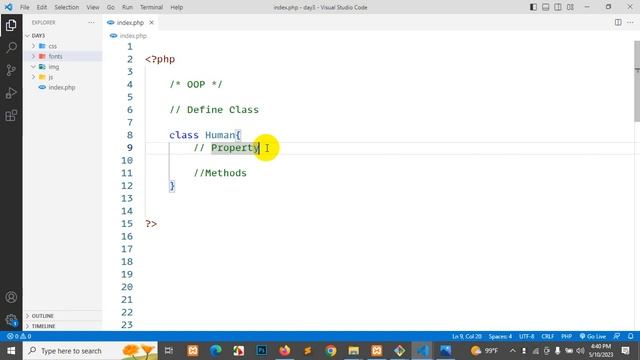This screenshot has width=640, height=360.
Task: Change encoding via UTF-8 status item
Action: point(527,336)
